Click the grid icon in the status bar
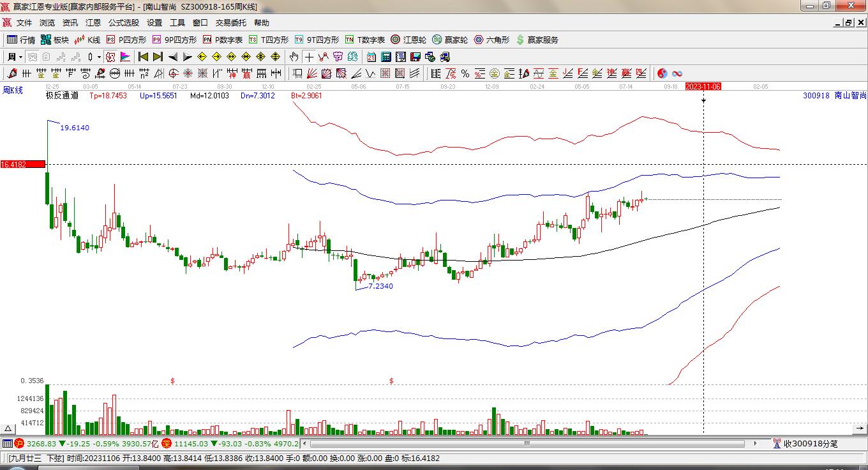Image resolution: width=868 pixels, height=470 pixels. tap(7, 443)
